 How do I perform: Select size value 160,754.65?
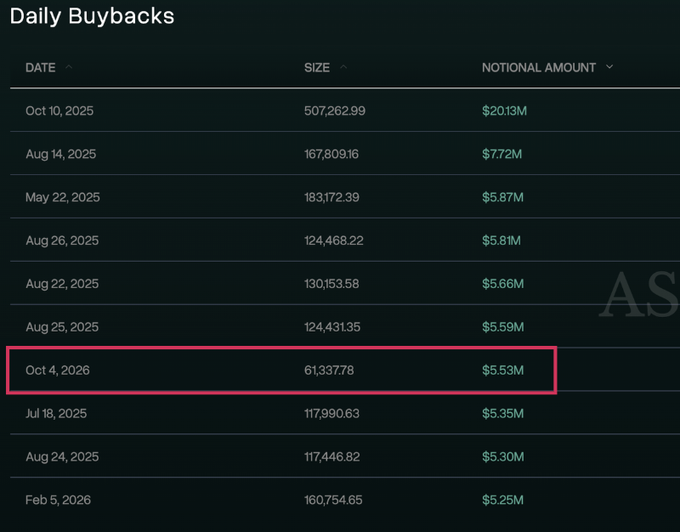click(x=333, y=500)
